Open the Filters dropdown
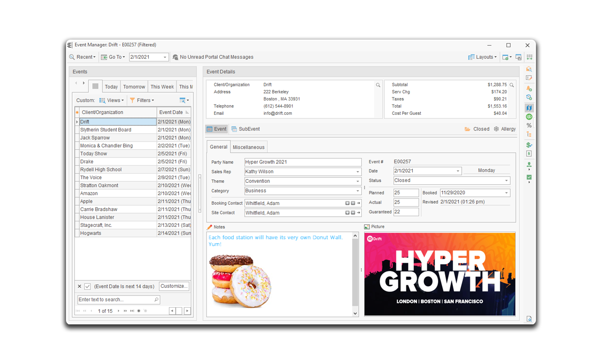The width and height of the screenshot is (602, 364). click(x=142, y=100)
